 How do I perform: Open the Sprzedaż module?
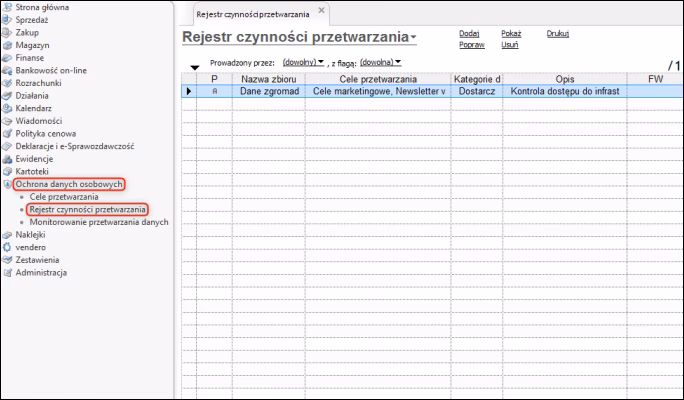click(x=32, y=20)
